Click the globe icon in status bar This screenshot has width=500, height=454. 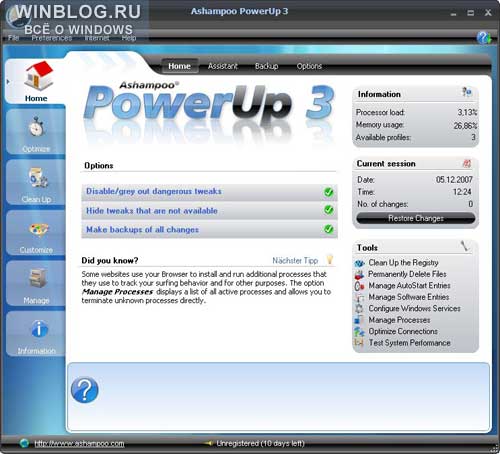[x=24, y=443]
